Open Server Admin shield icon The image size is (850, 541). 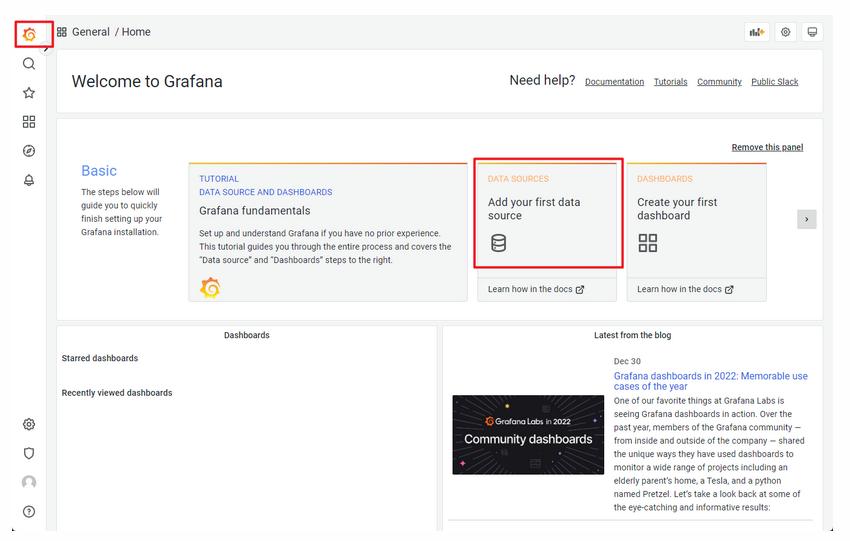tap(29, 453)
